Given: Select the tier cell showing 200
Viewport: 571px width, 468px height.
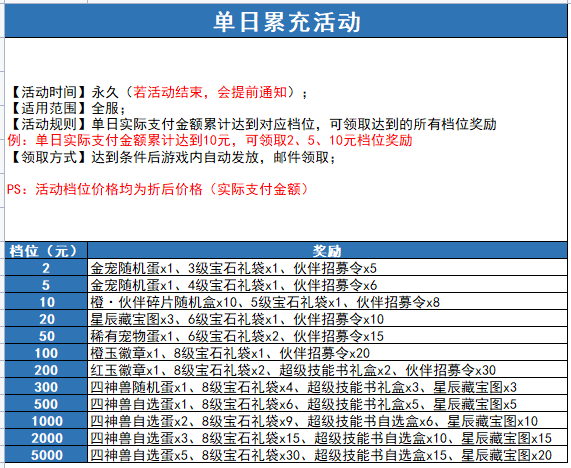Looking at the screenshot, I should (x=46, y=370).
